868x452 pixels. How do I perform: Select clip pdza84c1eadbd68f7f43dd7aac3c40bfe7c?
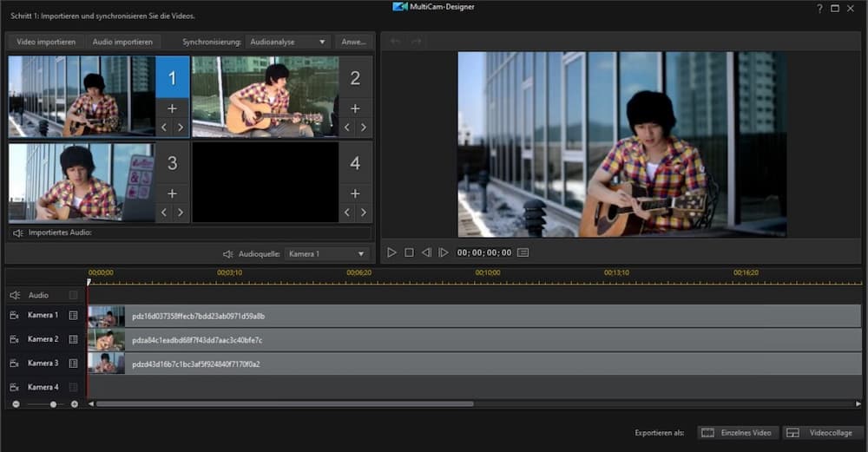[475, 340]
